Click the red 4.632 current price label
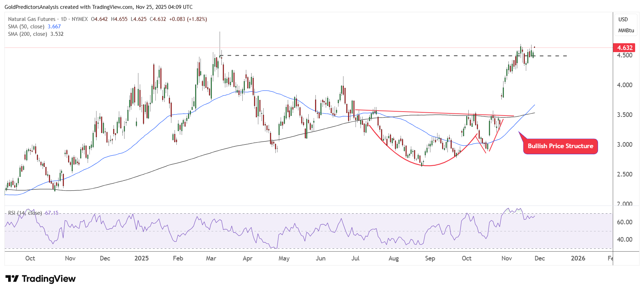Image resolution: width=644 pixels, height=292 pixels. (624, 48)
